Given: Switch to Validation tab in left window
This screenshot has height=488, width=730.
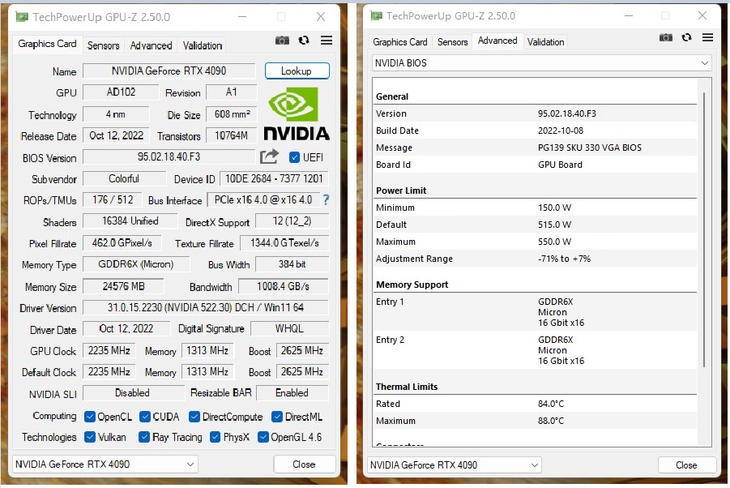Looking at the screenshot, I should point(202,46).
